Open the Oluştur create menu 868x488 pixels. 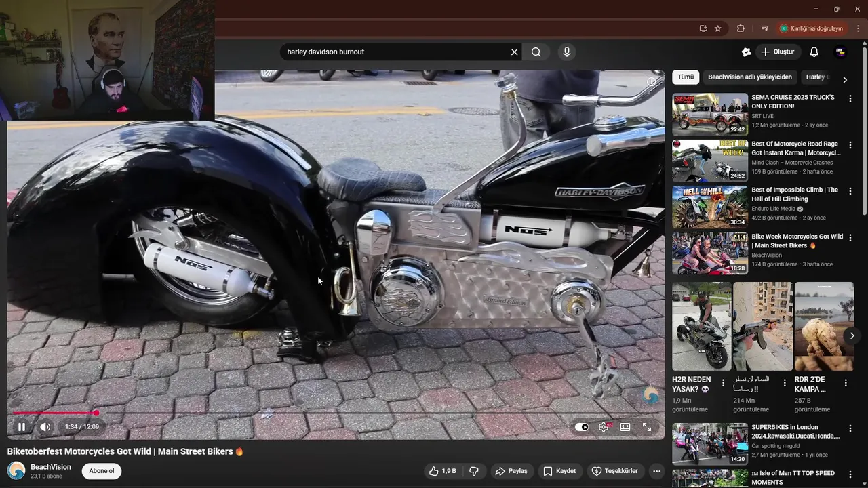point(778,52)
